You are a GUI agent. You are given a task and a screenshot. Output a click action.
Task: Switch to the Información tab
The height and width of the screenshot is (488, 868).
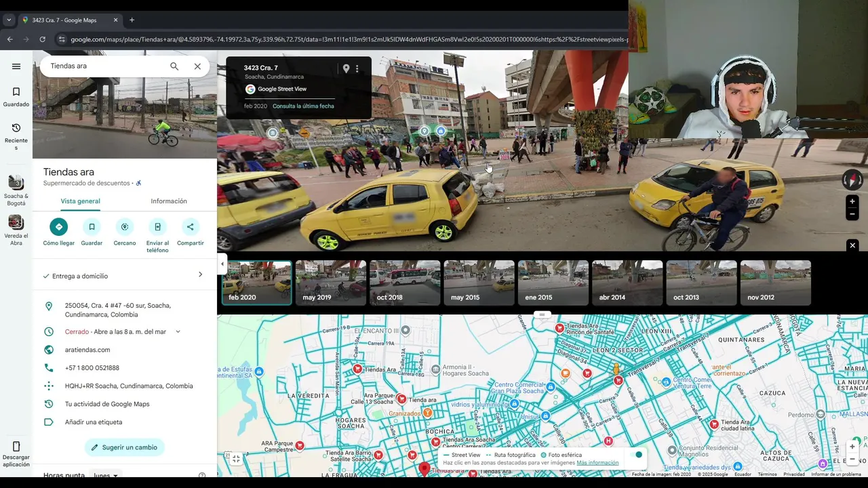(x=169, y=201)
